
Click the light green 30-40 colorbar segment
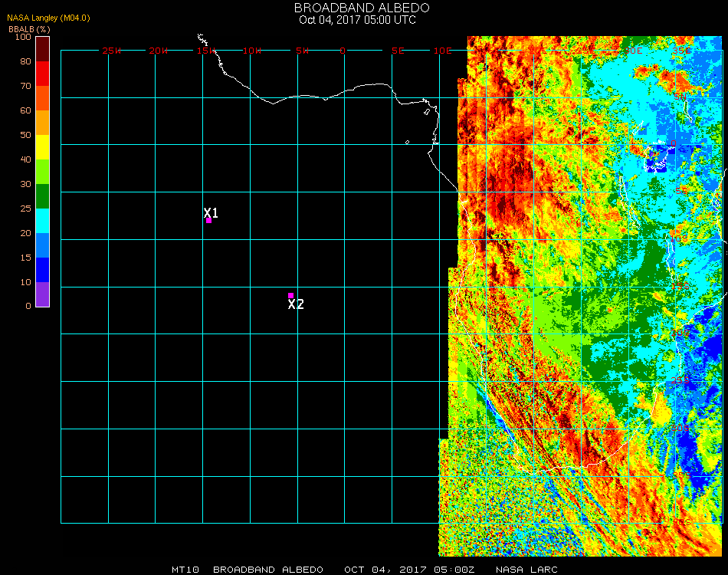tap(42, 172)
